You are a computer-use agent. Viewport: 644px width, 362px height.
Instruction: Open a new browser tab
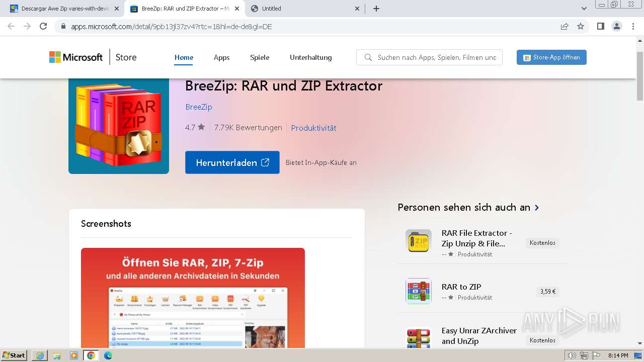[376, 9]
